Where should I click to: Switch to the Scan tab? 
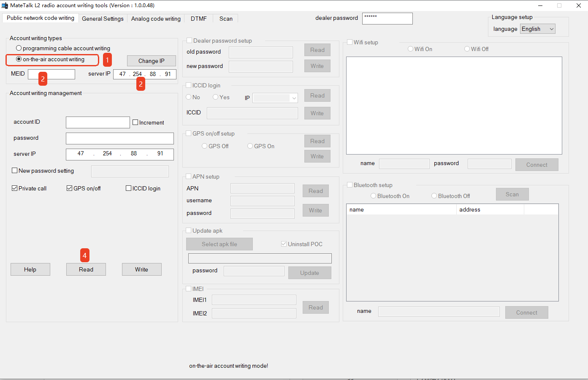225,19
